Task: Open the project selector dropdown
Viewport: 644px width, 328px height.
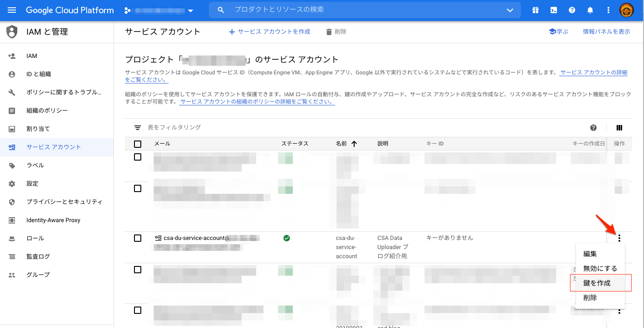Action: [159, 10]
